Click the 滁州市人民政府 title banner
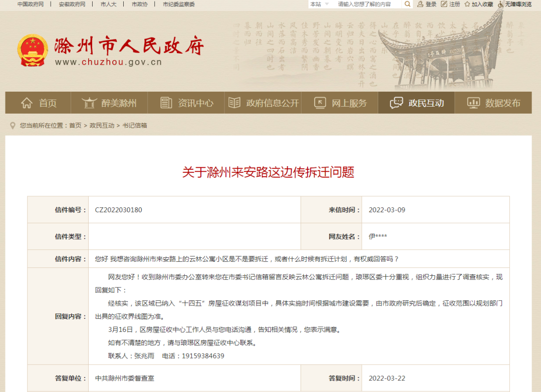 tap(129, 45)
